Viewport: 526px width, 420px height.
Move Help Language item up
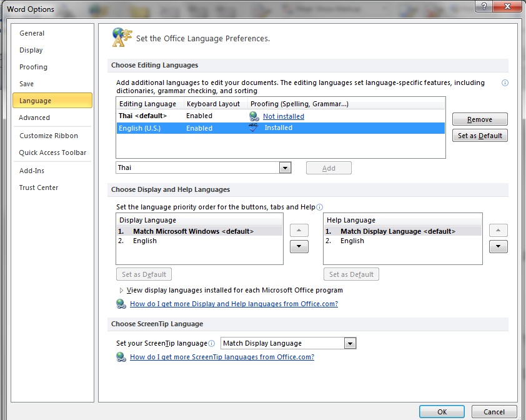click(x=498, y=230)
